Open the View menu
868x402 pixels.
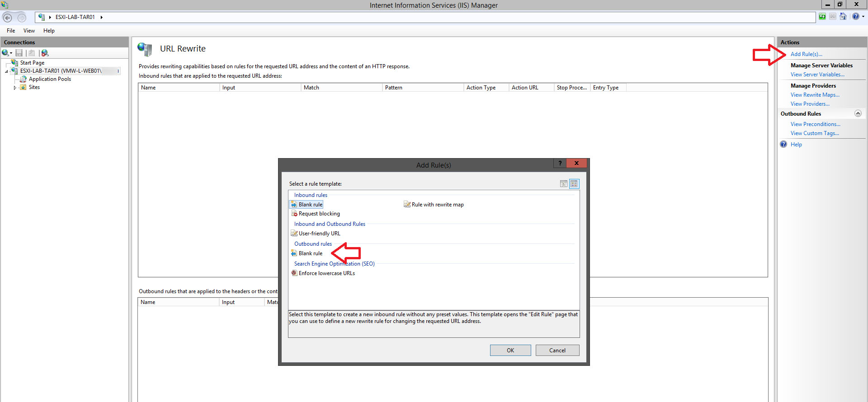(x=29, y=31)
